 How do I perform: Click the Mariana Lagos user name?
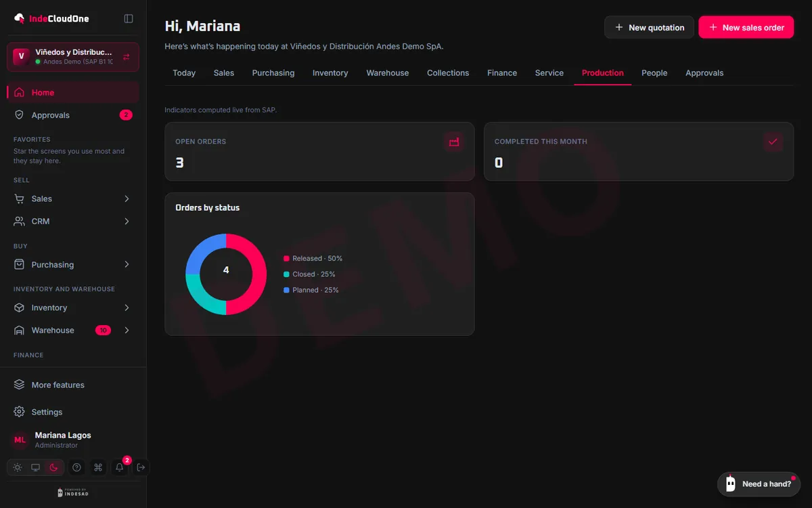[63, 435]
